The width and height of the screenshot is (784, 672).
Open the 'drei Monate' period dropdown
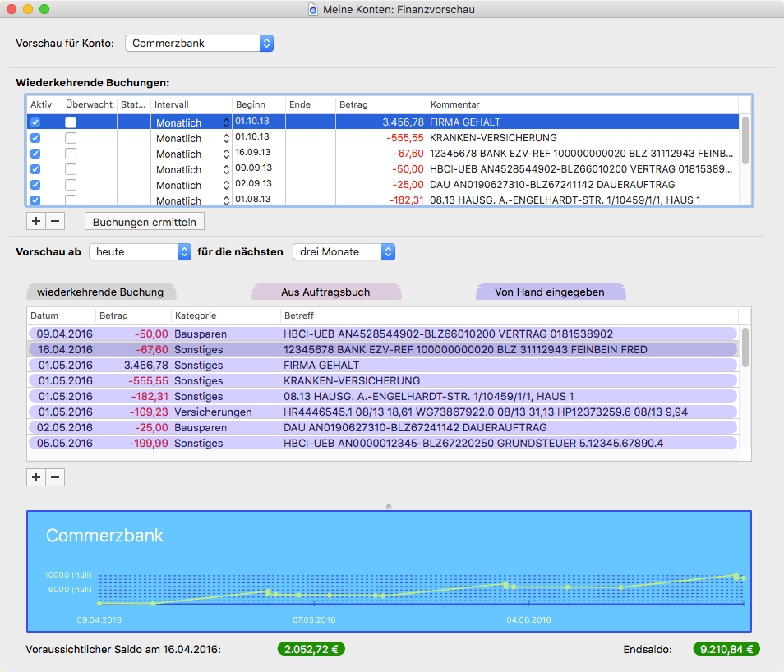click(344, 251)
